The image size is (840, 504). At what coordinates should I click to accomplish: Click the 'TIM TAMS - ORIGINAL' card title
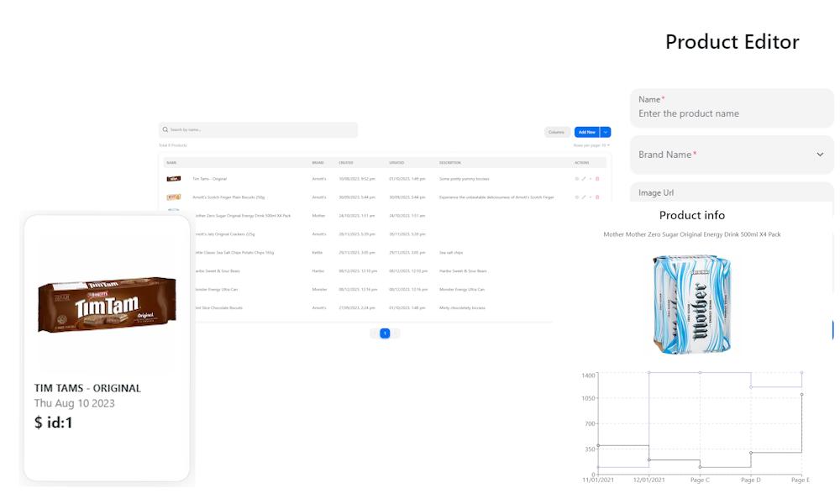[87, 388]
